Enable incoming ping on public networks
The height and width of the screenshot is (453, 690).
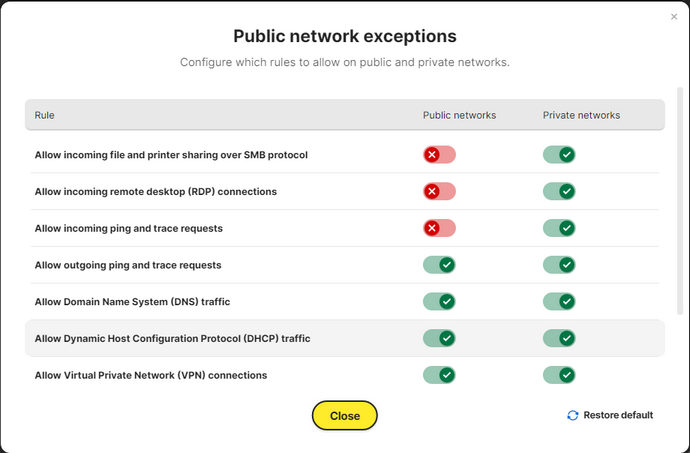point(439,228)
